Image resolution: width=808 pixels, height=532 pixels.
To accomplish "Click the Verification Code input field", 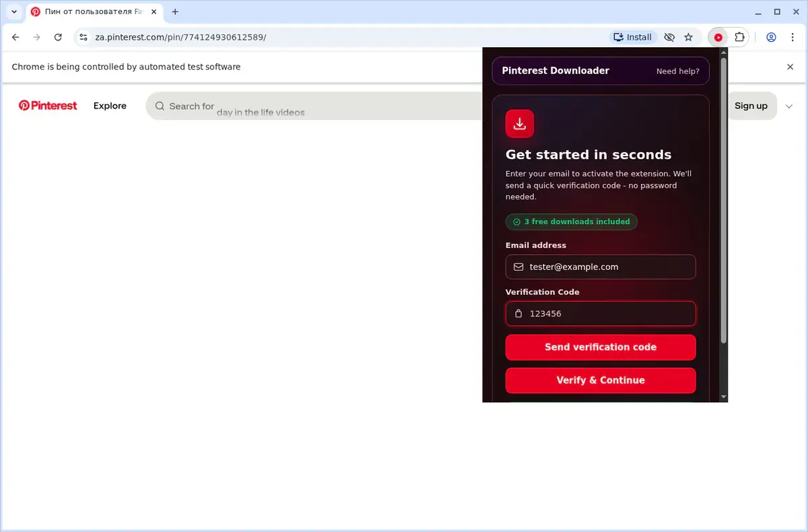I will tap(601, 314).
